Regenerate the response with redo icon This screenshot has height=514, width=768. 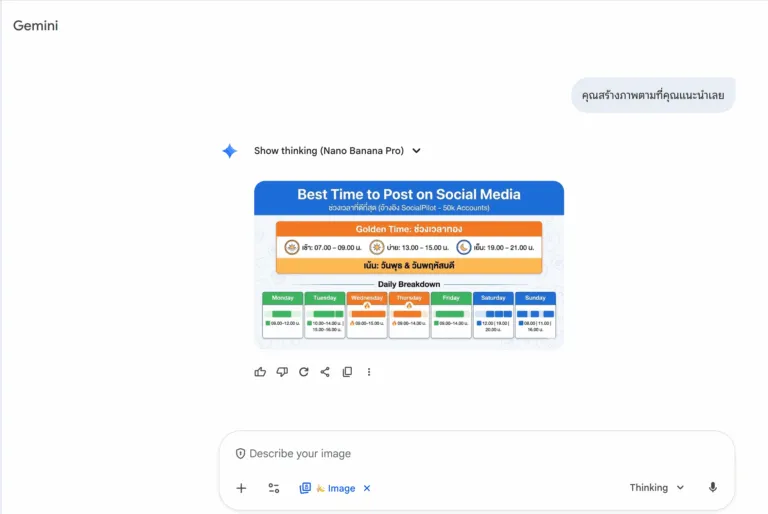[304, 372]
